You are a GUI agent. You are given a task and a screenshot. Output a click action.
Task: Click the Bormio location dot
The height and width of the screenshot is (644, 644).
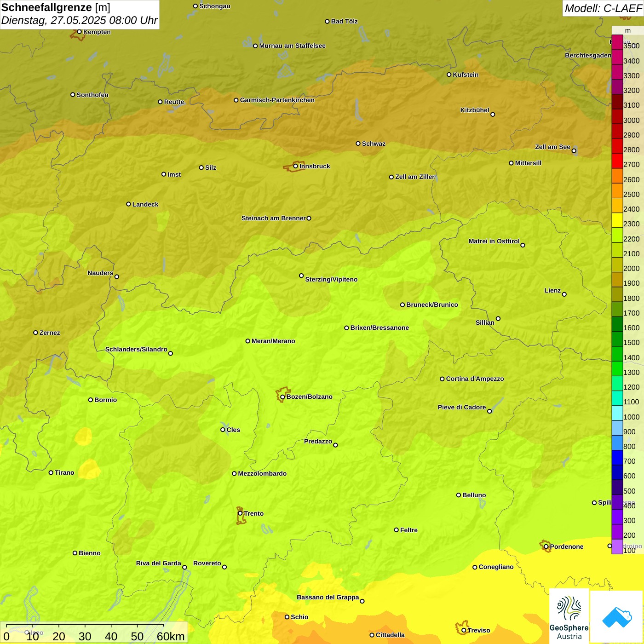click(91, 400)
